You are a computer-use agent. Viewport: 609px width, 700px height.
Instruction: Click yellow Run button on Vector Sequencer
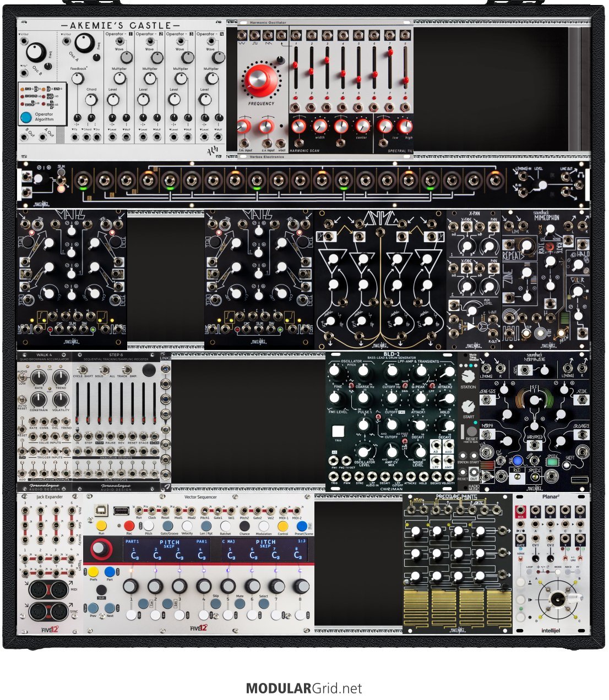point(101,526)
